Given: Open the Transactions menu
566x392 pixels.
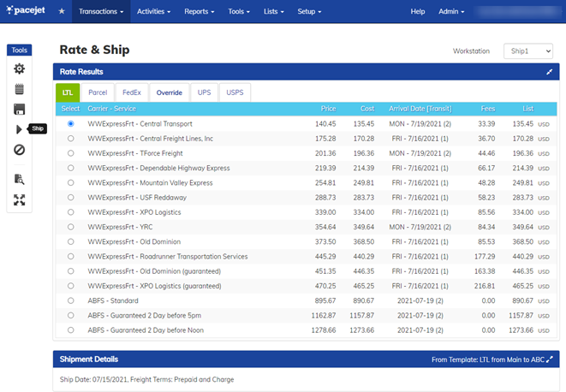Looking at the screenshot, I should point(101,11).
